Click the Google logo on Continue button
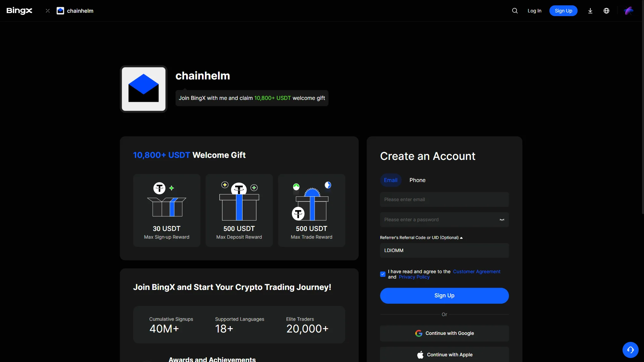 tap(419, 333)
